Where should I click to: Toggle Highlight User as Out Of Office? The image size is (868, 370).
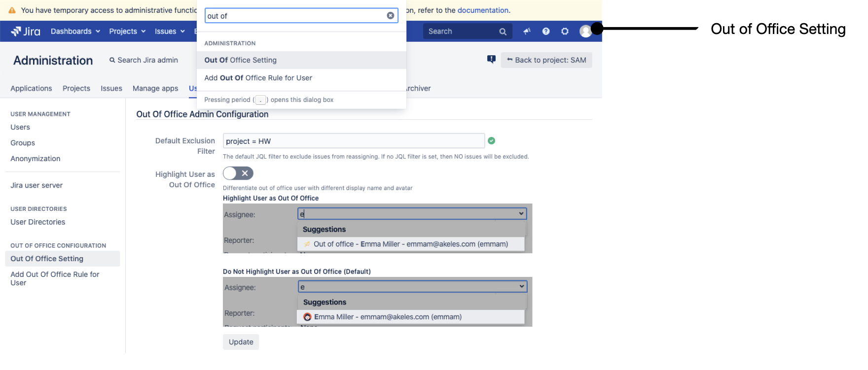point(238,173)
